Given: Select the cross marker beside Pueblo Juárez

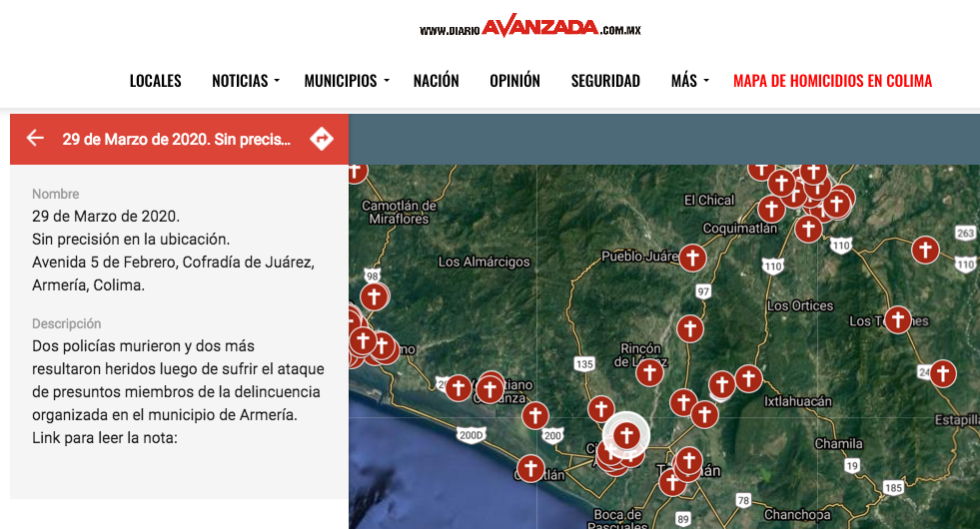Looking at the screenshot, I should (x=692, y=258).
